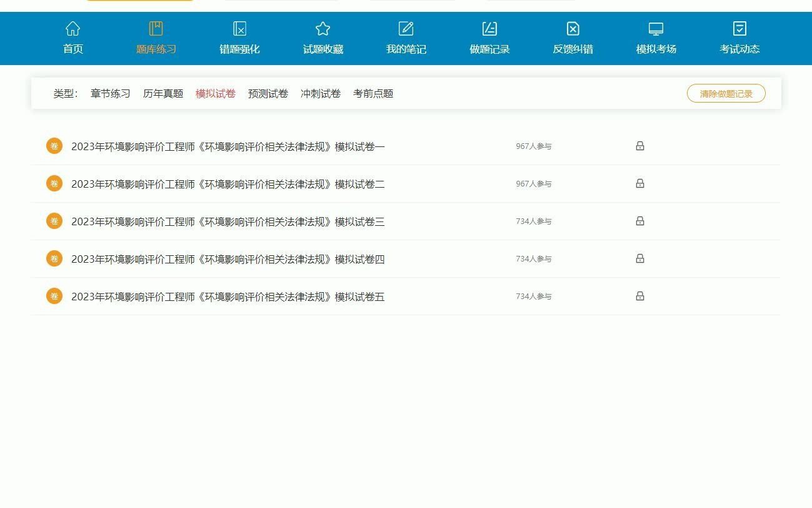Click the 试题收藏 star icon

323,29
